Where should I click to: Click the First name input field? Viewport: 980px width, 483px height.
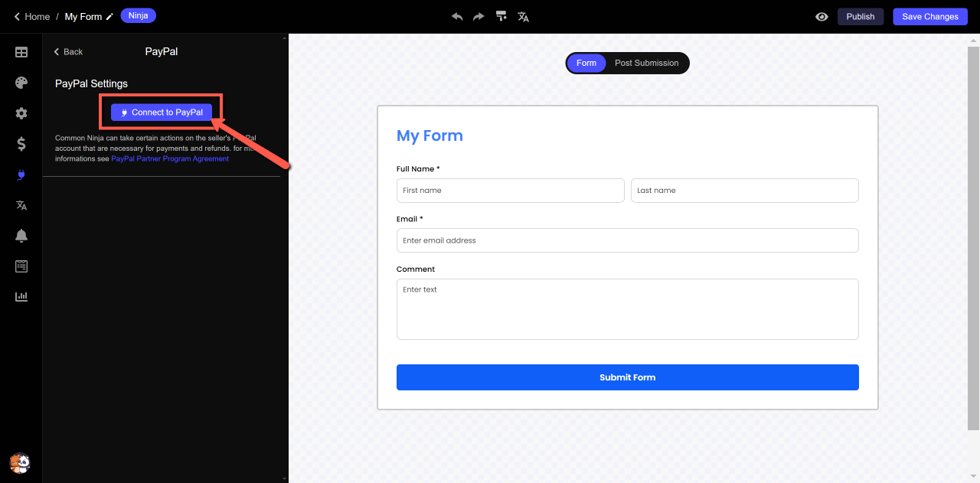point(511,191)
